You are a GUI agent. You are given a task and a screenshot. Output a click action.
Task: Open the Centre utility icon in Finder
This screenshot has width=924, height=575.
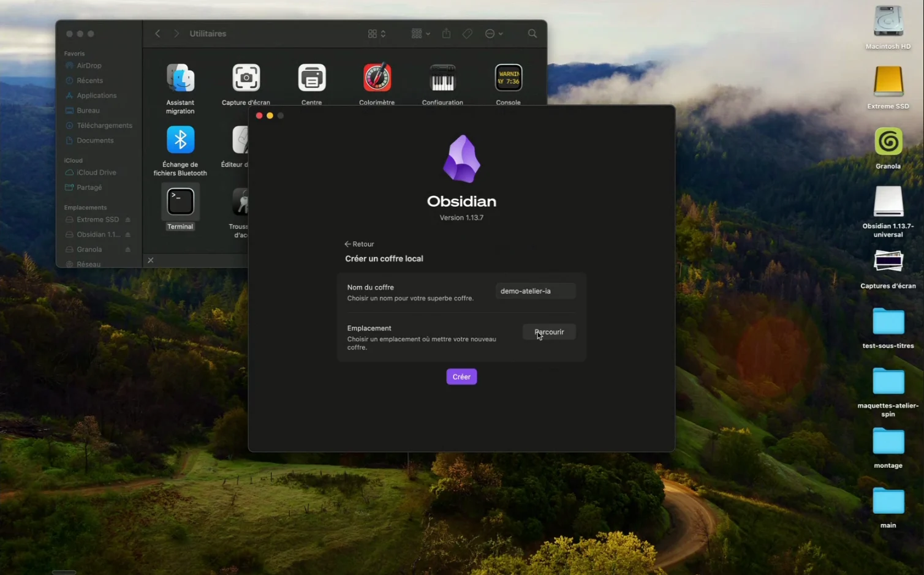(x=311, y=78)
